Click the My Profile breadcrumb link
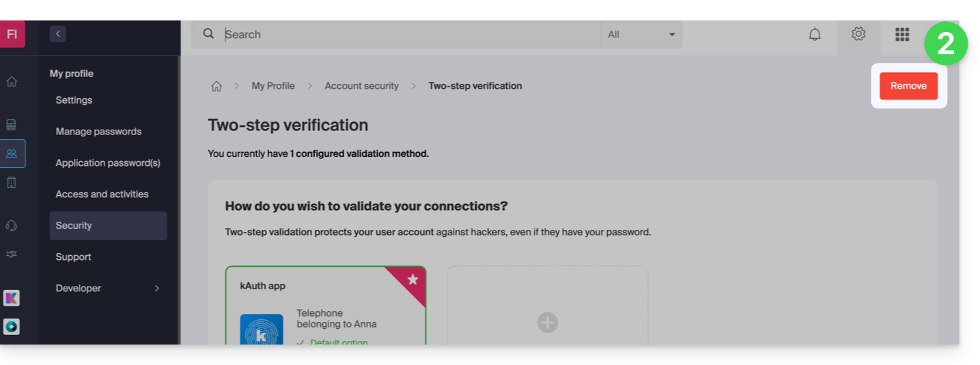 tap(273, 86)
